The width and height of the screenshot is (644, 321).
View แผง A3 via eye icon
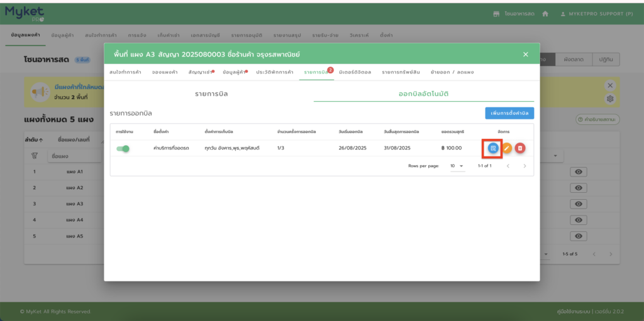click(x=579, y=204)
